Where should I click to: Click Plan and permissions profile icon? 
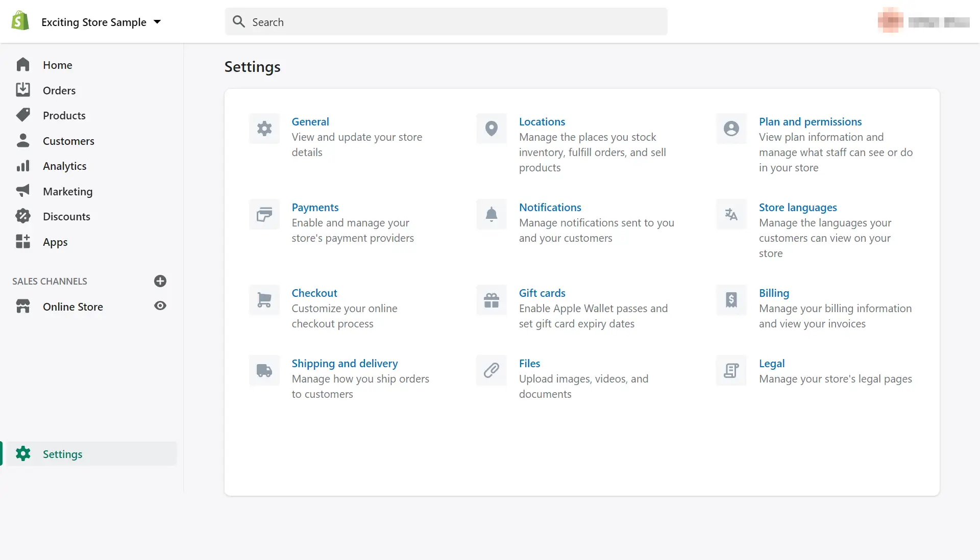731,129
